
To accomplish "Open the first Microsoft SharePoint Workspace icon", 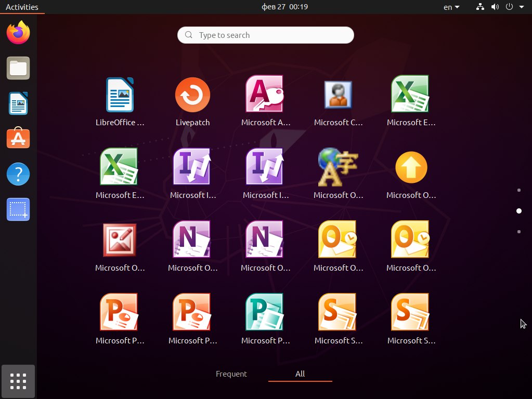I will click(338, 312).
